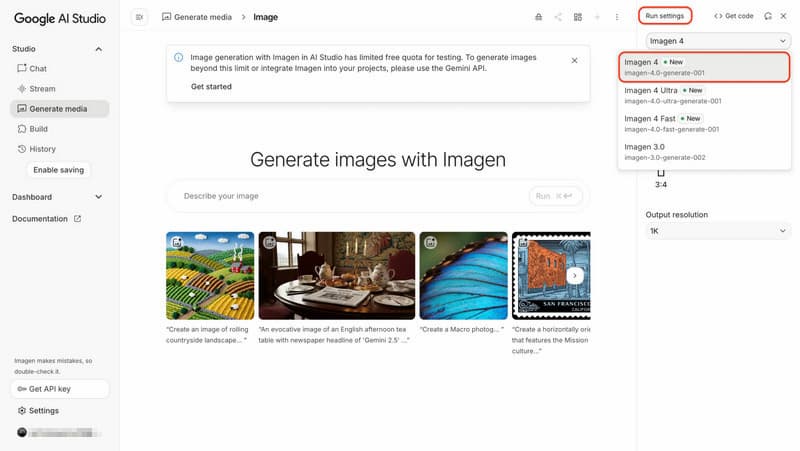Open Build in the Studio sidebar

(60, 129)
